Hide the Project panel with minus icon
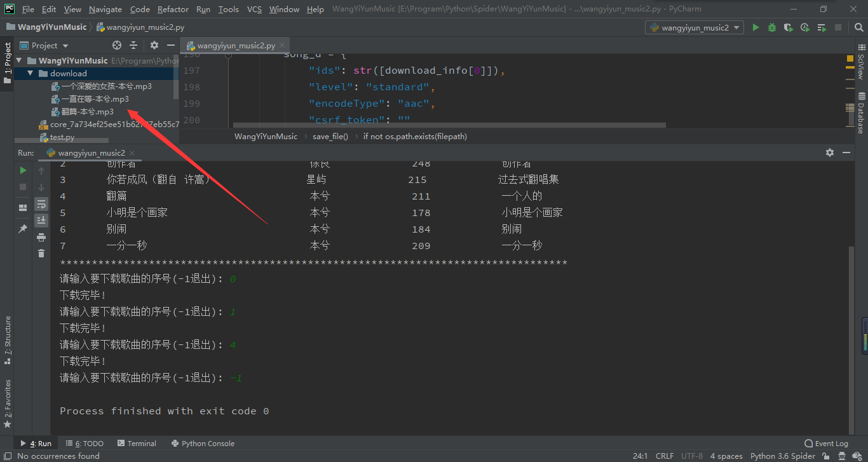The width and height of the screenshot is (868, 462). point(171,45)
